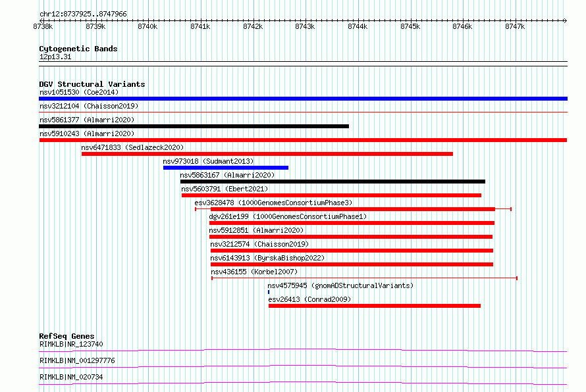Click the 8746k ruler tick label
The image size is (586, 392).
pyautogui.click(x=462, y=26)
